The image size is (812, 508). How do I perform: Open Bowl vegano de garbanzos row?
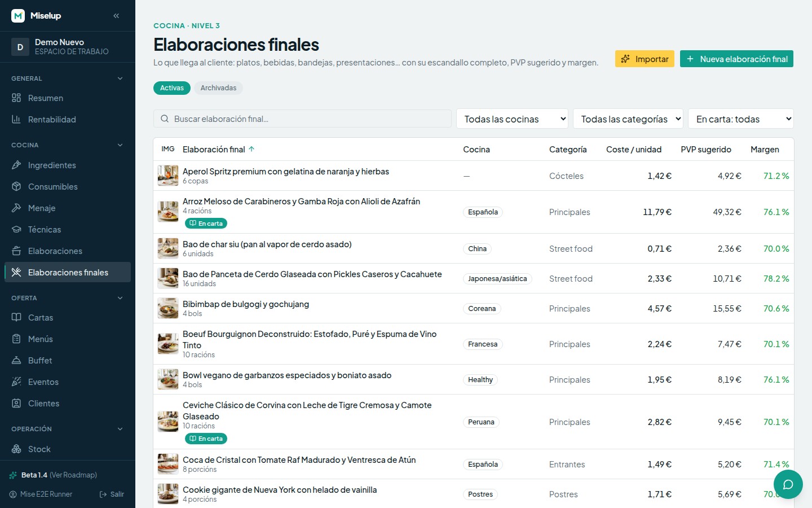(x=474, y=379)
